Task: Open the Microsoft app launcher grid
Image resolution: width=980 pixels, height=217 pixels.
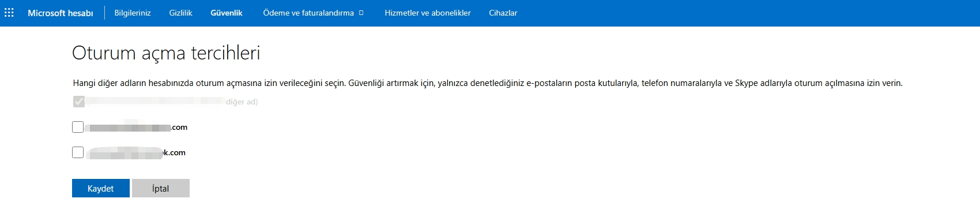Action: click(9, 13)
